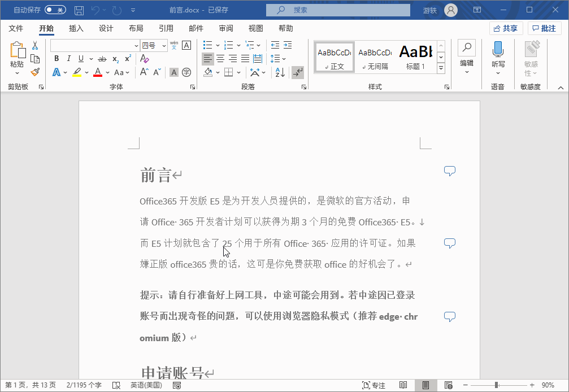
Task: Switch to the 审阅 tab
Action: [x=226, y=28]
